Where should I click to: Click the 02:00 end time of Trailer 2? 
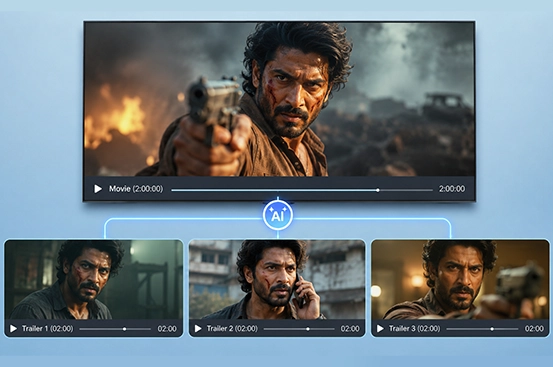pyautogui.click(x=350, y=329)
